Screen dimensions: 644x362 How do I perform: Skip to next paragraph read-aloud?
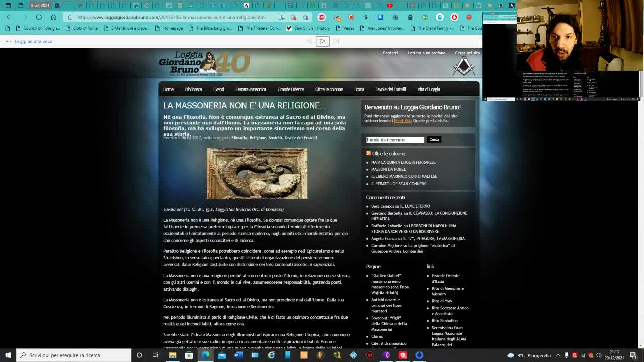(336, 41)
